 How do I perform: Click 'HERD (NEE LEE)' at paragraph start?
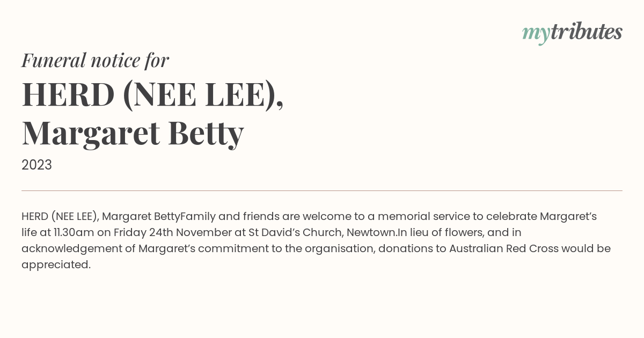point(59,217)
